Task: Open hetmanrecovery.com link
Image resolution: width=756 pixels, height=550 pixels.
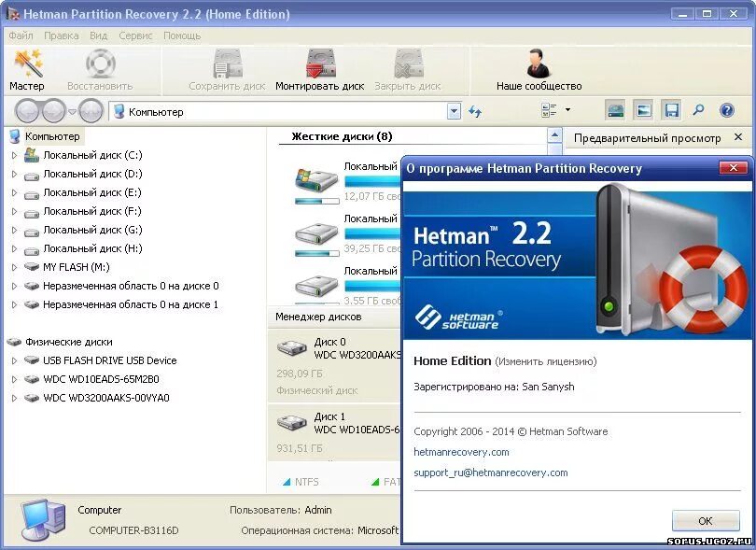Action: (461, 452)
